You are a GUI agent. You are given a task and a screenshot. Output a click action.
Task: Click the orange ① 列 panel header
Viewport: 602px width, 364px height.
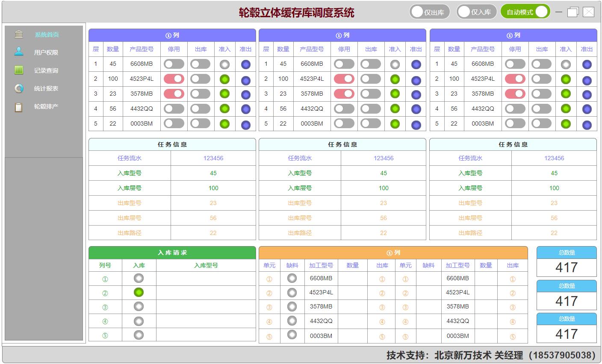[x=393, y=252]
